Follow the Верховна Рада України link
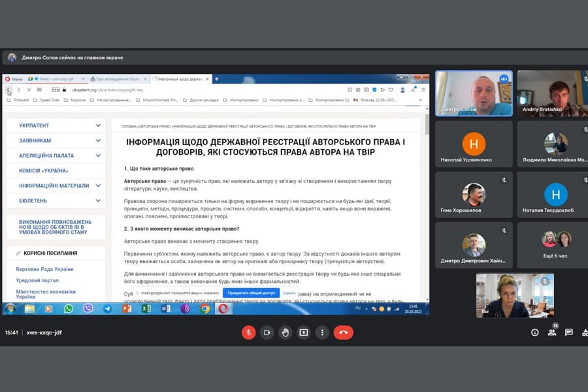This screenshot has height=392, width=588. pyautogui.click(x=44, y=269)
